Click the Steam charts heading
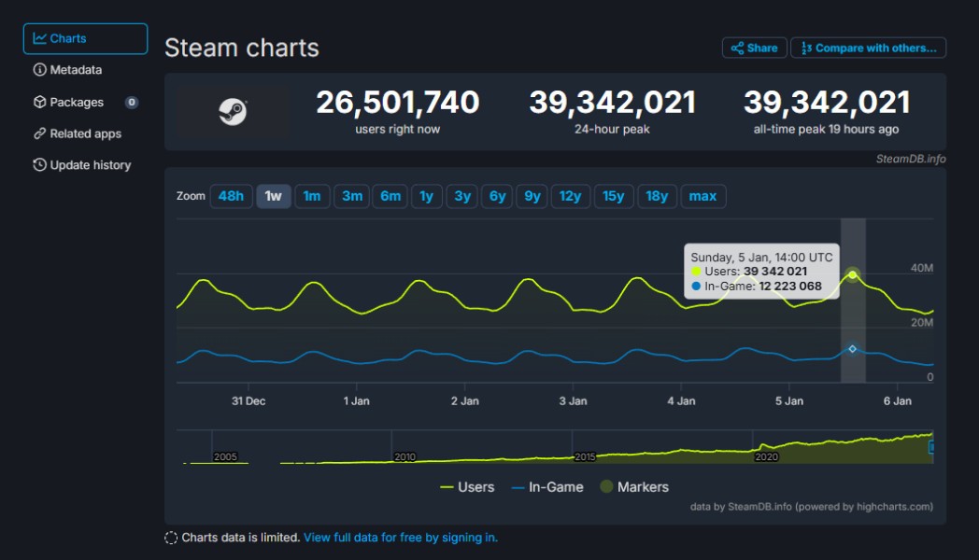The image size is (979, 560). 242,48
